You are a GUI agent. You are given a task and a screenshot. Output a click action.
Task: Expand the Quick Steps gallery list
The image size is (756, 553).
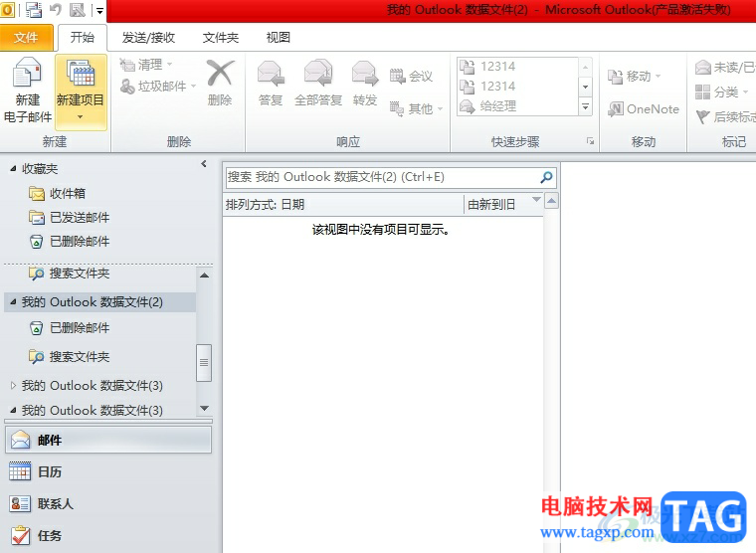pos(585,106)
